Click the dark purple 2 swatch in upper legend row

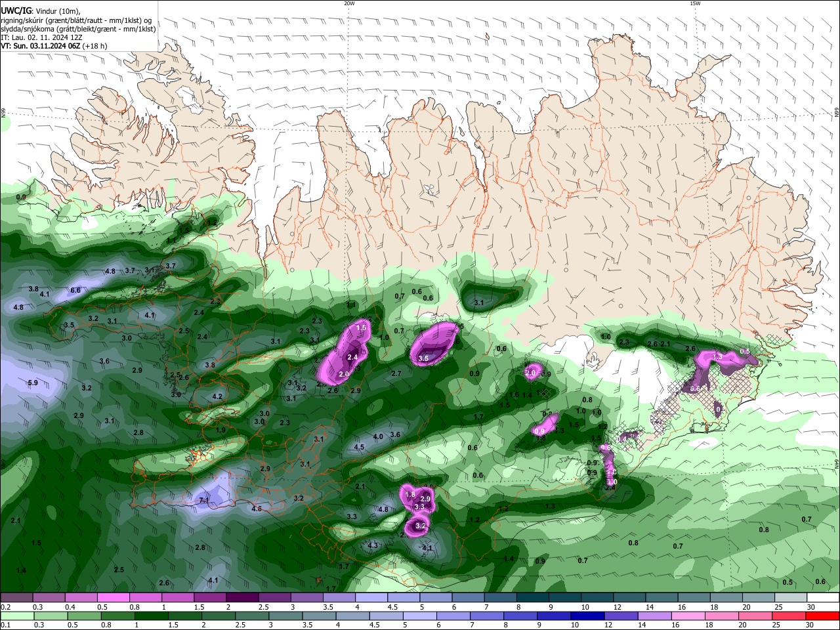(x=241, y=598)
